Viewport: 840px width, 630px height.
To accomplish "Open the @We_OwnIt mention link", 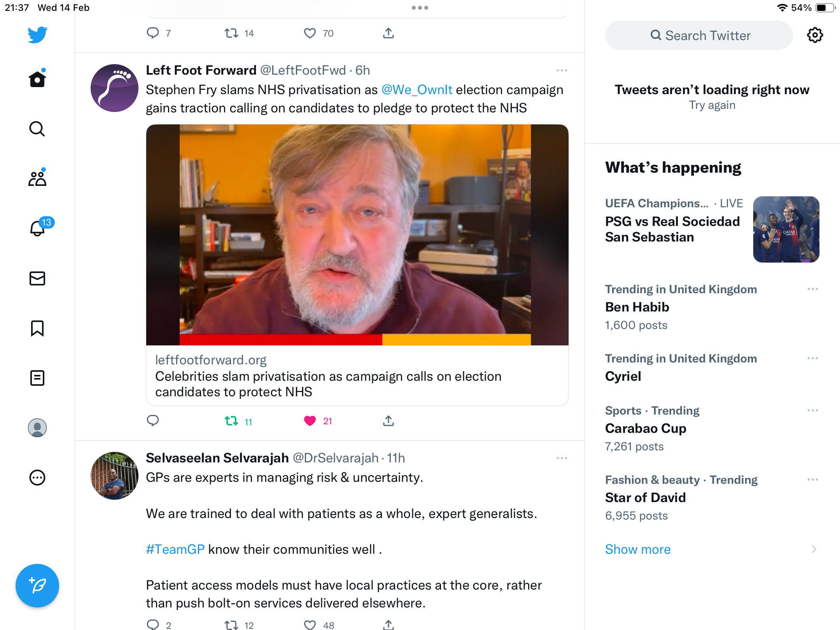I will coord(417,90).
